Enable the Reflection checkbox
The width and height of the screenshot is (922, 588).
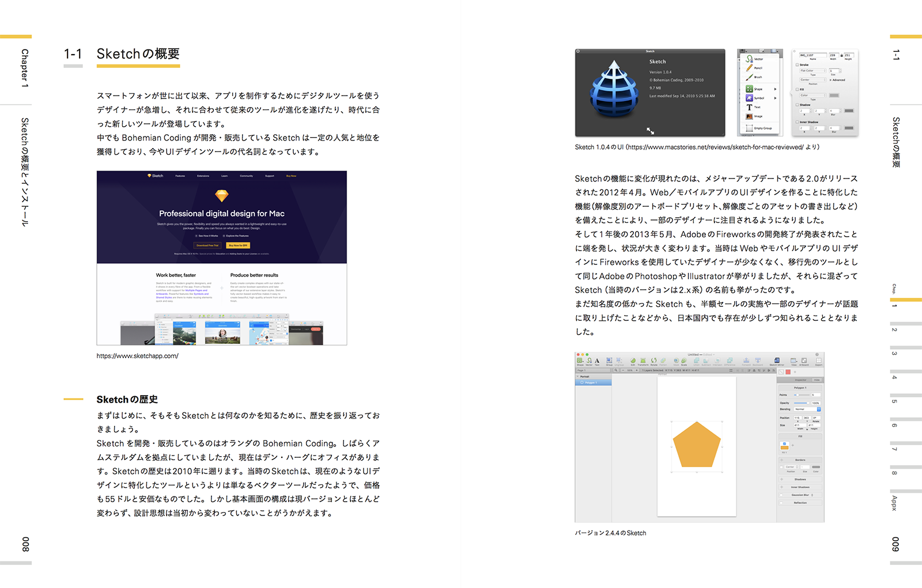pyautogui.click(x=781, y=503)
